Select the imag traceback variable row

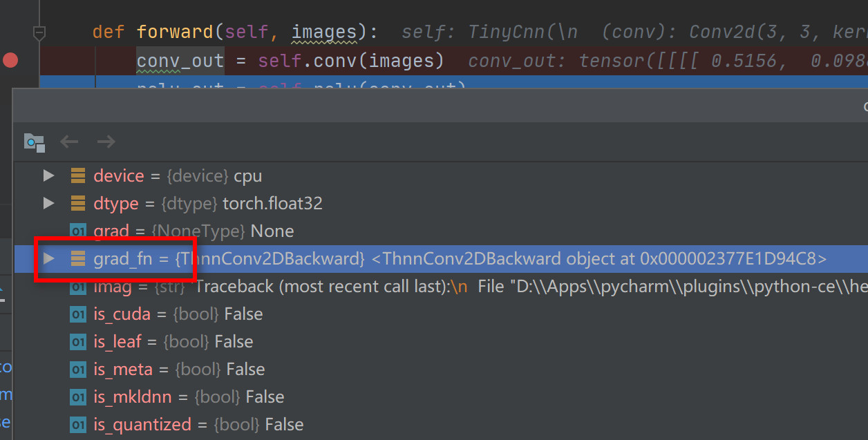pyautogui.click(x=415, y=286)
